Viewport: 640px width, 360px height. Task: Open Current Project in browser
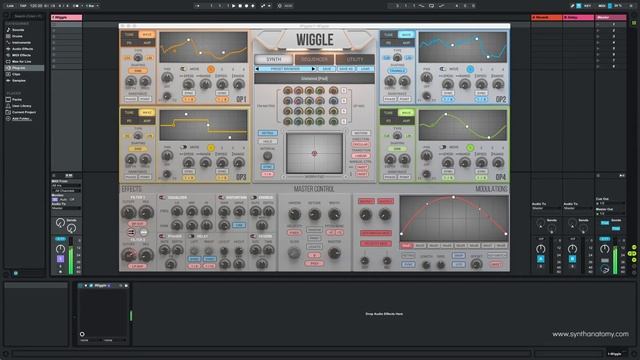click(24, 112)
